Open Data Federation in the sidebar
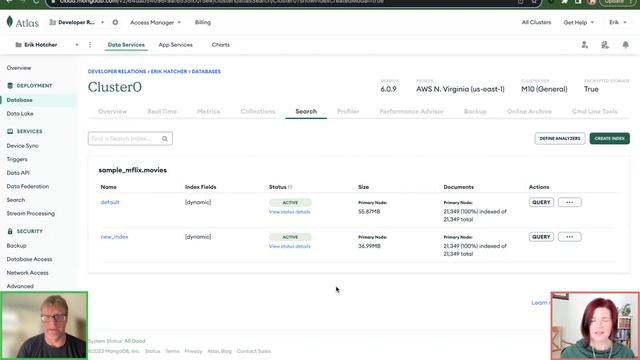Image resolution: width=640 pixels, height=360 pixels. [28, 187]
